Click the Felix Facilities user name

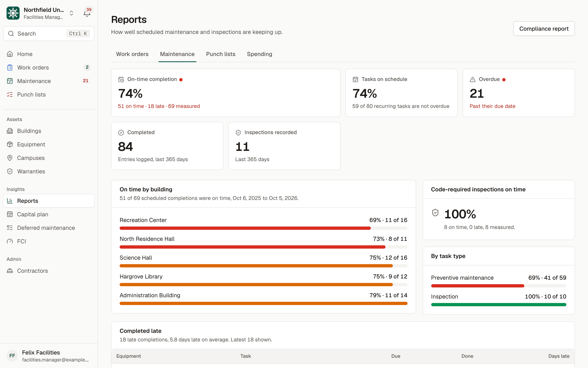pos(41,352)
